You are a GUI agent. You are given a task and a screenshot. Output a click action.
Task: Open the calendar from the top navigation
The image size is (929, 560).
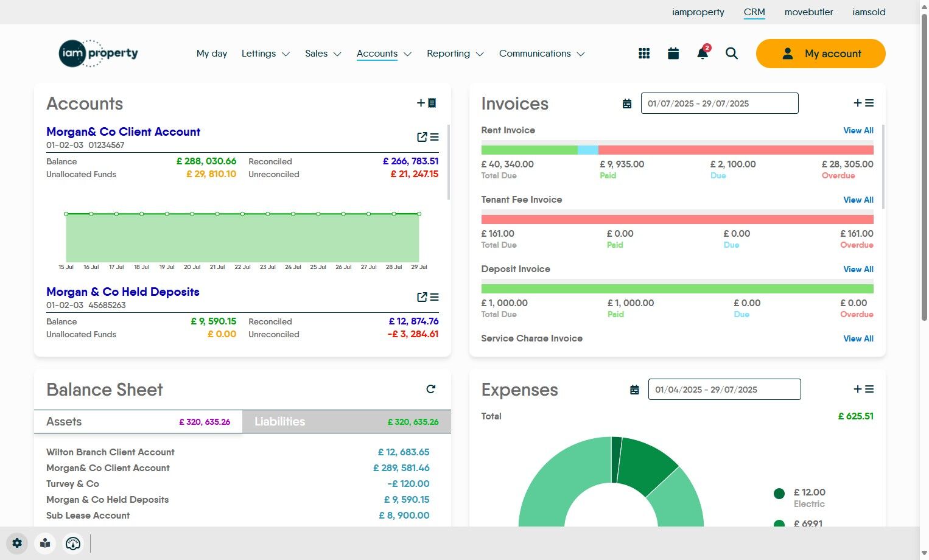[x=673, y=54]
